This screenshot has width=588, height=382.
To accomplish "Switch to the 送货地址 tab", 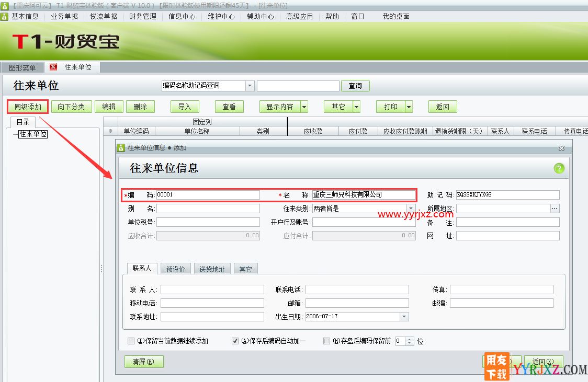I will [212, 269].
